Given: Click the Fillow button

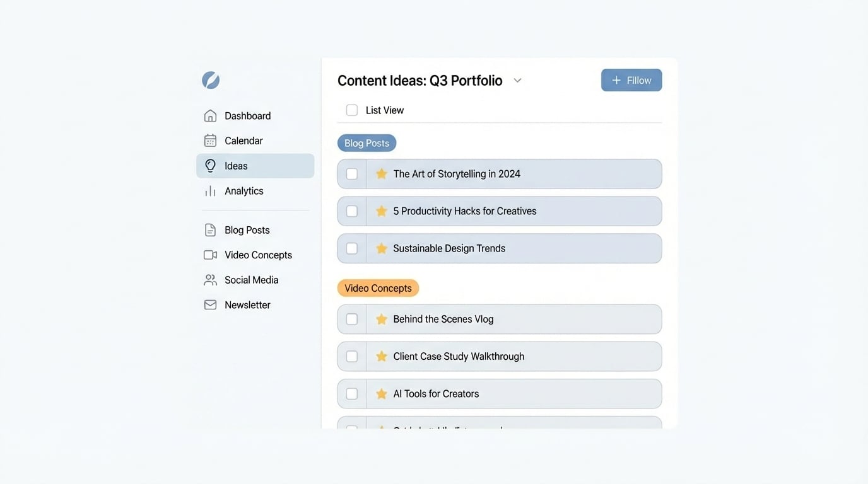Looking at the screenshot, I should pyautogui.click(x=631, y=80).
